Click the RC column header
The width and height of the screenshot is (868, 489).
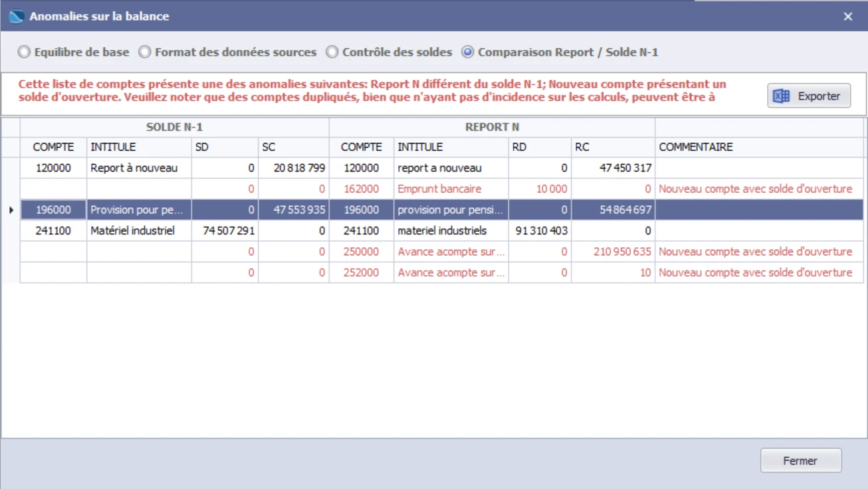coord(613,147)
